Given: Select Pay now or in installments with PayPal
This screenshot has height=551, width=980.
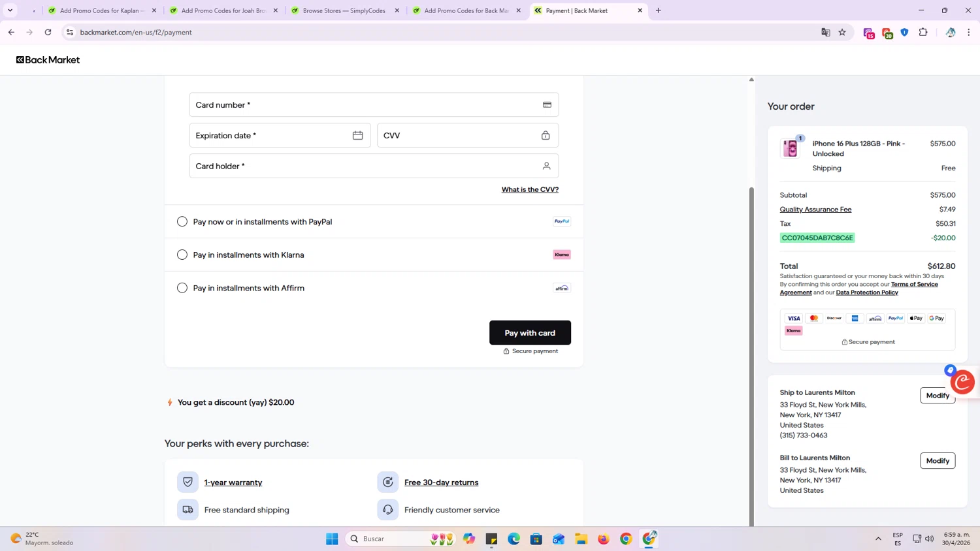Looking at the screenshot, I should (x=182, y=222).
